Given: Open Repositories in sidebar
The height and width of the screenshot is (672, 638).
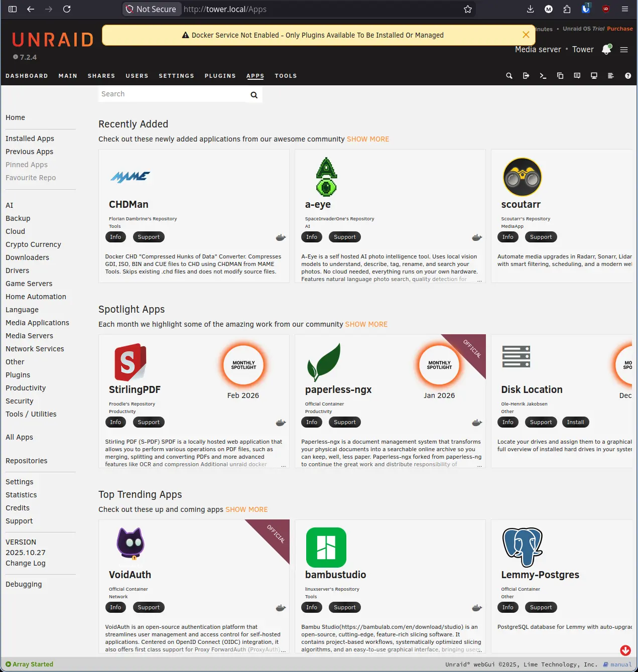Looking at the screenshot, I should [x=27, y=461].
